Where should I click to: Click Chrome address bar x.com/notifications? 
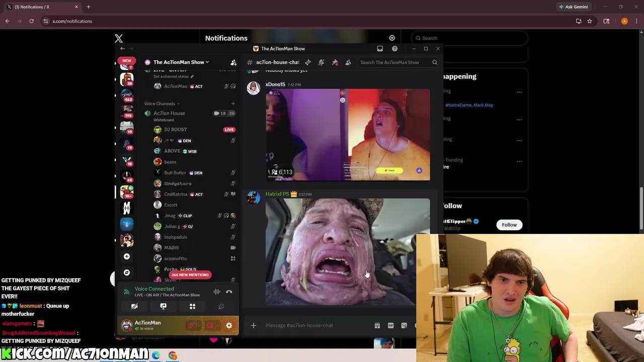72,21
